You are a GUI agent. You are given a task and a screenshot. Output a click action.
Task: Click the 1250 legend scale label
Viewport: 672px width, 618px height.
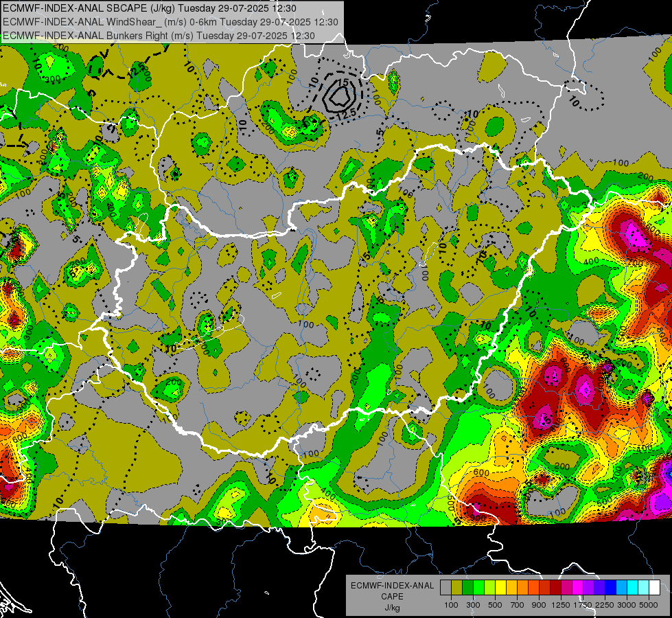(561, 605)
